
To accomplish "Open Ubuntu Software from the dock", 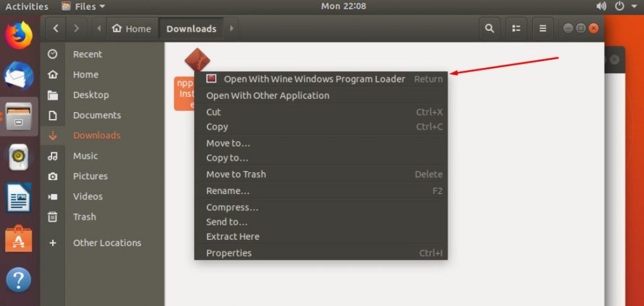I will [19, 239].
